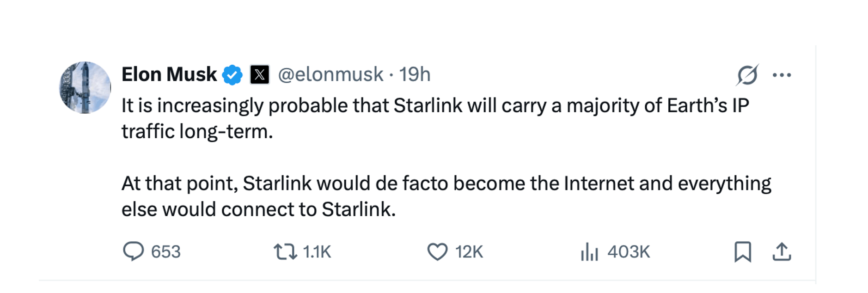The height and width of the screenshot is (293, 868).
Task: Click the 1.1K reposts count
Action: point(317,252)
